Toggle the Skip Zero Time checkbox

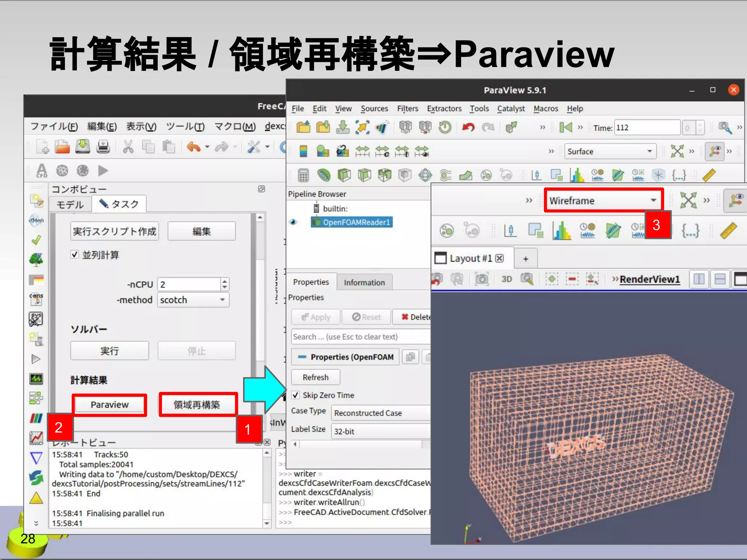pos(296,395)
